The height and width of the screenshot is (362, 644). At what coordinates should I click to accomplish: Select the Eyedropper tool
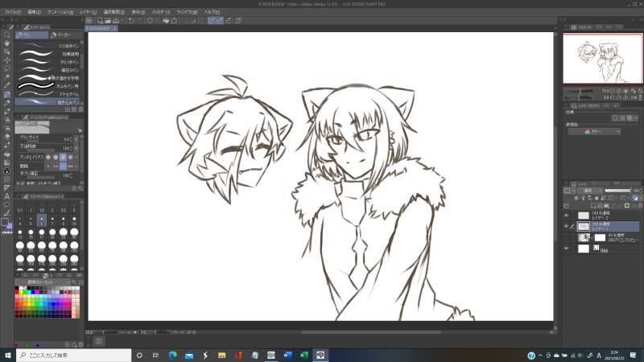(6, 85)
